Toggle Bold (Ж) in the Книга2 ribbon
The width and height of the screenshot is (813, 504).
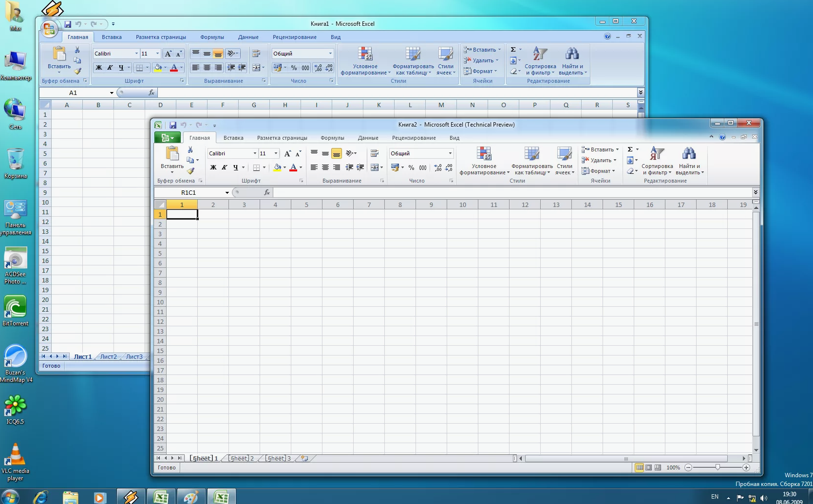click(213, 168)
